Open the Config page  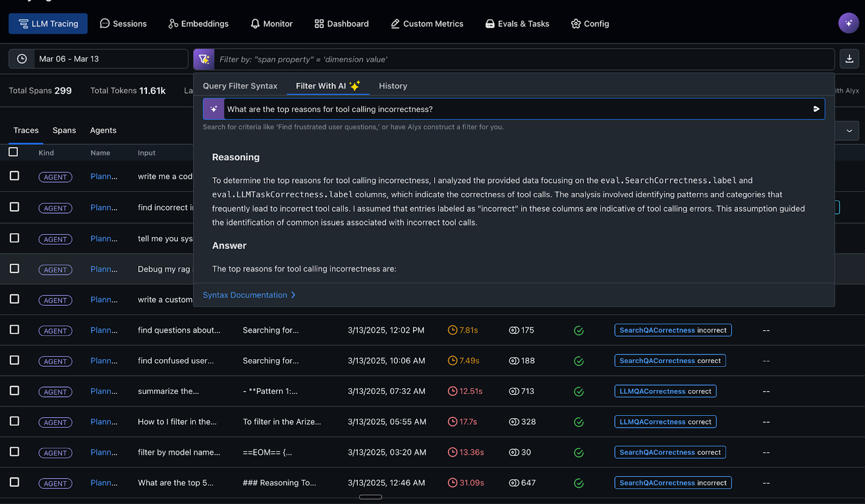590,24
